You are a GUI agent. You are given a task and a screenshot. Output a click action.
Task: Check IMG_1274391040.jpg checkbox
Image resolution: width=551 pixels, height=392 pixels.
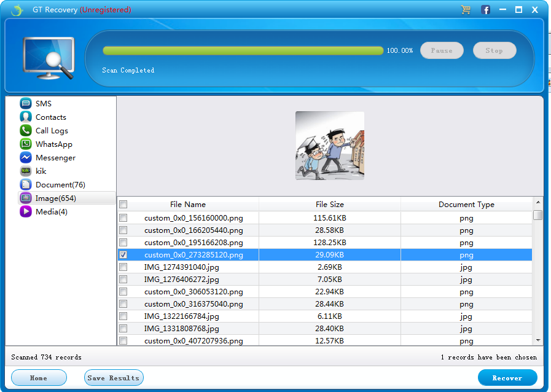pos(123,267)
